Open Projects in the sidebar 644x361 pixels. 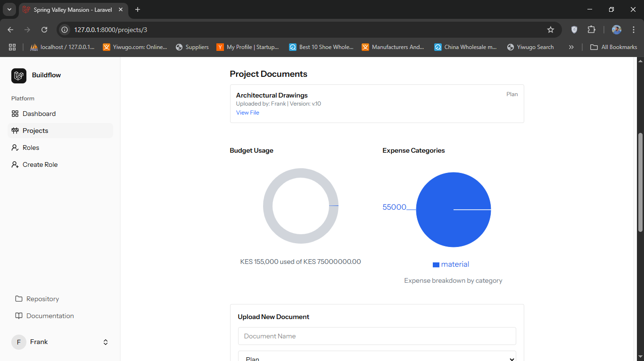coord(60,131)
